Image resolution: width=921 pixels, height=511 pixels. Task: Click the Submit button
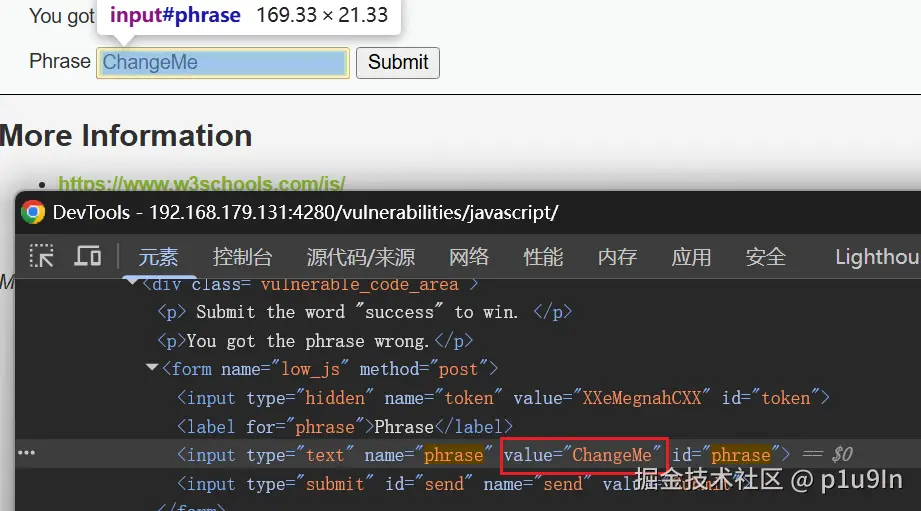(398, 63)
